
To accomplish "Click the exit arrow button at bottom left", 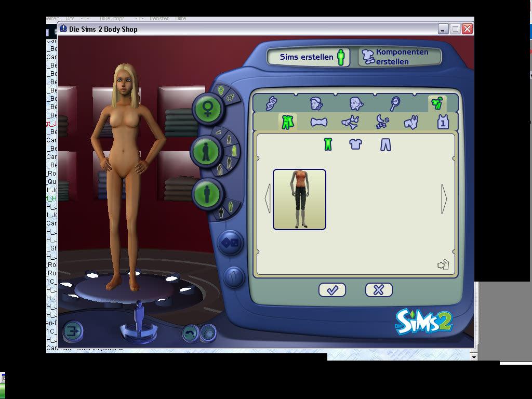I will (73, 331).
